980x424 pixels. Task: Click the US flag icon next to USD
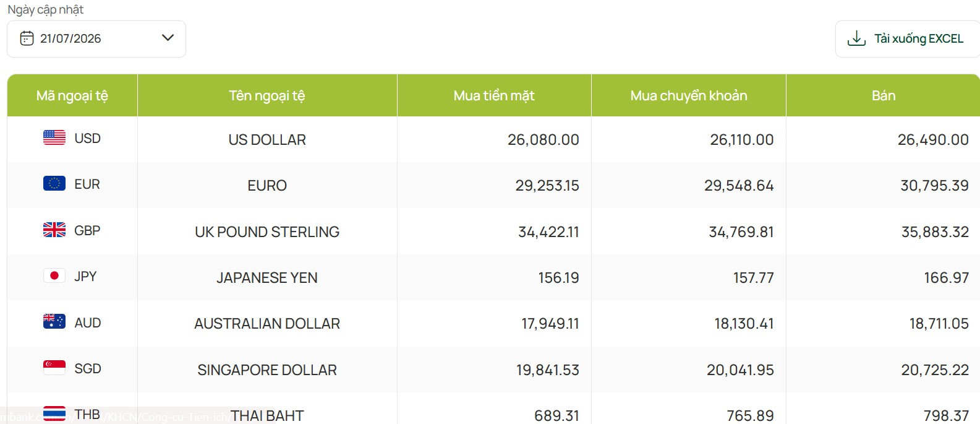(x=54, y=137)
